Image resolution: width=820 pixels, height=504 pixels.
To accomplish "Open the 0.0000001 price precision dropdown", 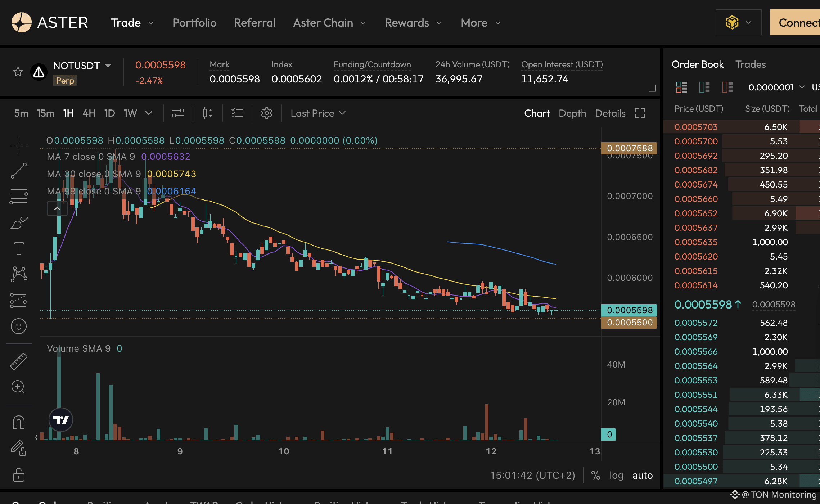I will point(776,87).
